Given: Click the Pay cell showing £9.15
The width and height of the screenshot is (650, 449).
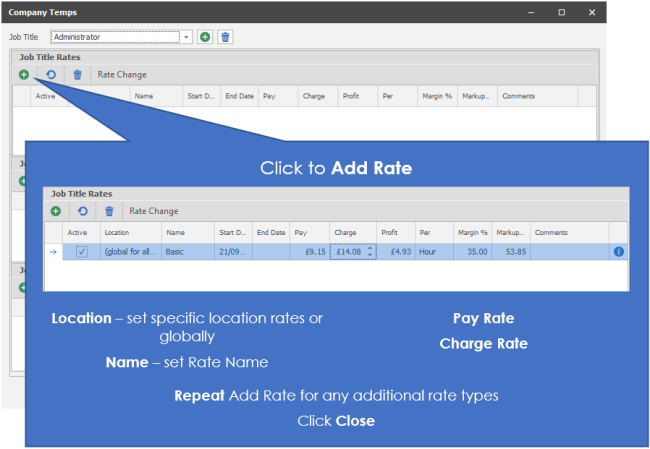Looking at the screenshot, I should (310, 252).
